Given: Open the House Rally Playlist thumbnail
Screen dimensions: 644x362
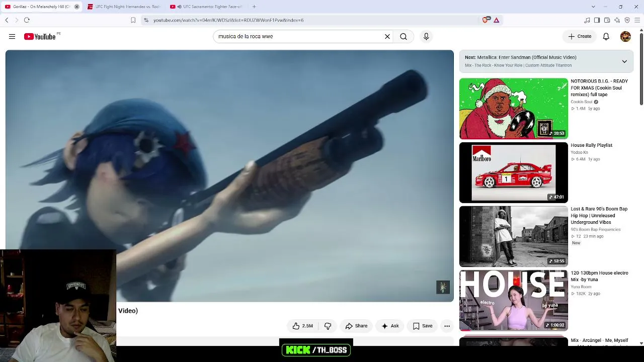Looking at the screenshot, I should tap(513, 172).
